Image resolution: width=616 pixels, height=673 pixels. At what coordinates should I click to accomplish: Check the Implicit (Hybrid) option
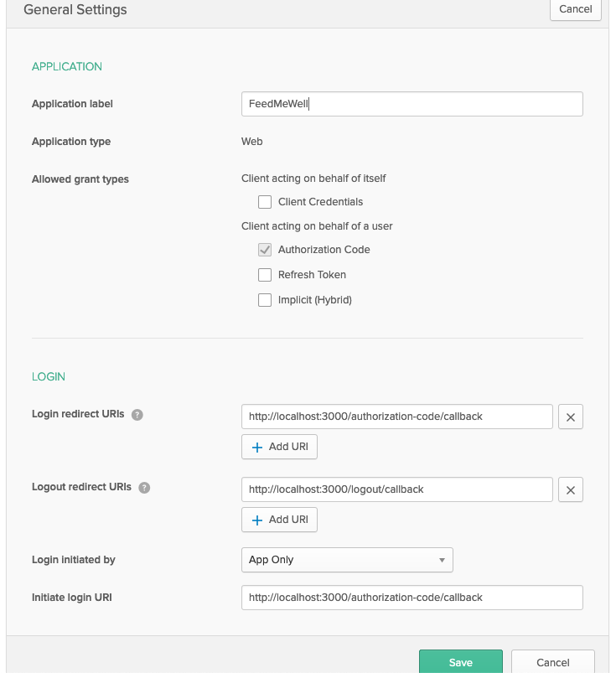click(265, 300)
